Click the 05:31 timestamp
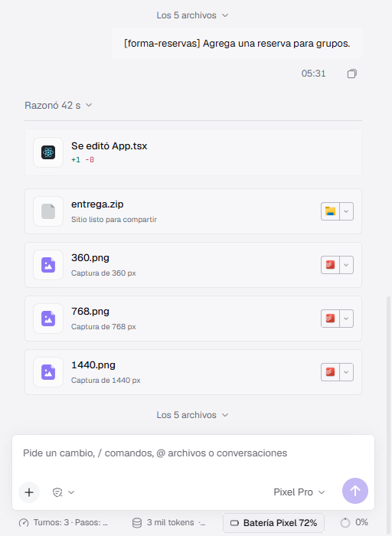 coord(313,74)
